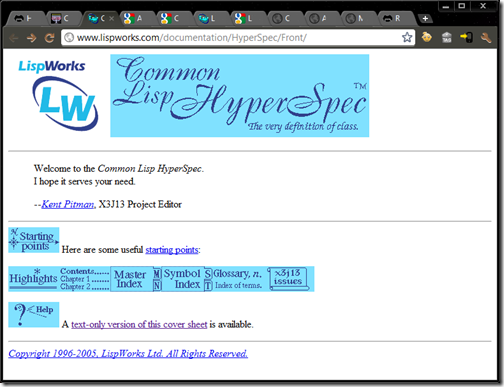The height and width of the screenshot is (387, 504).
Task: Jump to letter S of Symbol Index
Action: click(208, 274)
